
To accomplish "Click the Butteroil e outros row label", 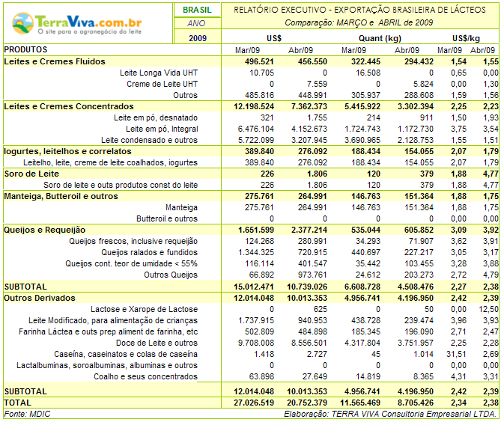I will coord(167,218).
